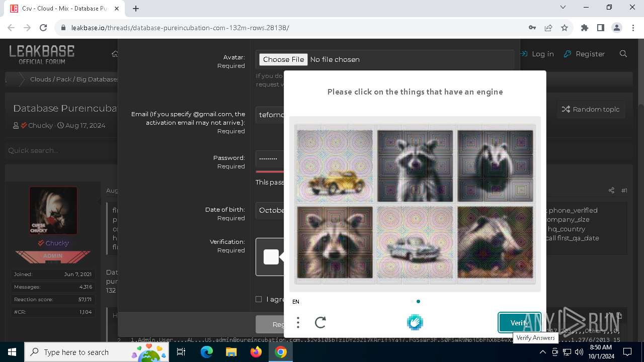The height and width of the screenshot is (362, 644).
Task: Click the badger image in top row
Action: 495,165
